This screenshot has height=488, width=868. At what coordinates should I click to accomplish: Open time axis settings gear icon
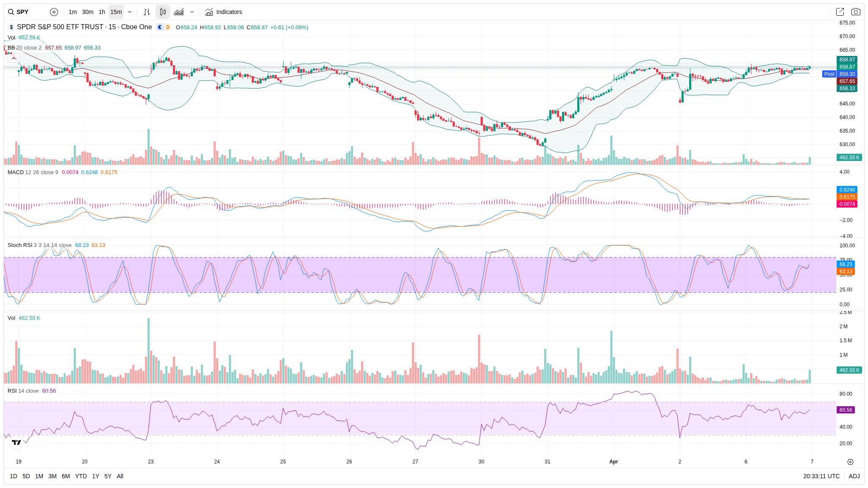point(850,462)
